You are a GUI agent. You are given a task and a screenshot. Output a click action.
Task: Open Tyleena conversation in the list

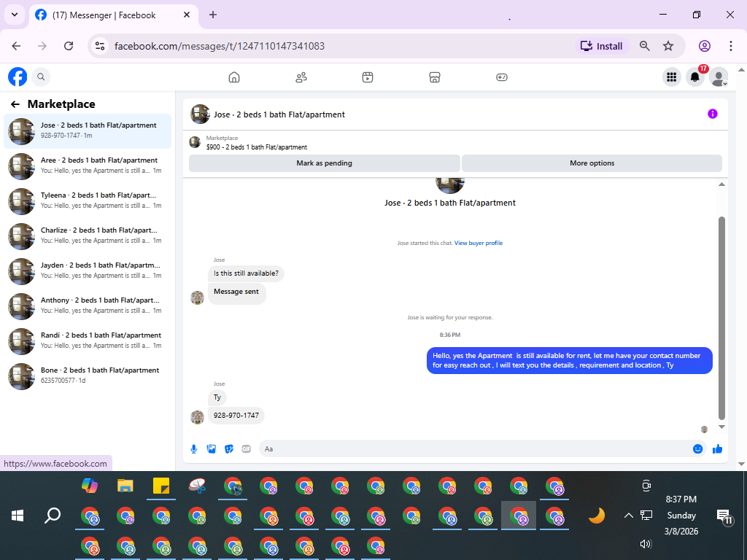pos(88,201)
